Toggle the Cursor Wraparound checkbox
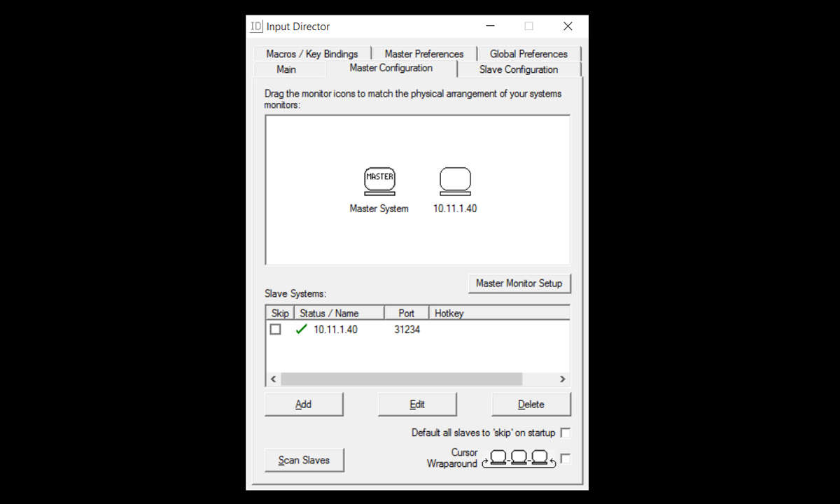The height and width of the screenshot is (504, 840). [x=566, y=458]
